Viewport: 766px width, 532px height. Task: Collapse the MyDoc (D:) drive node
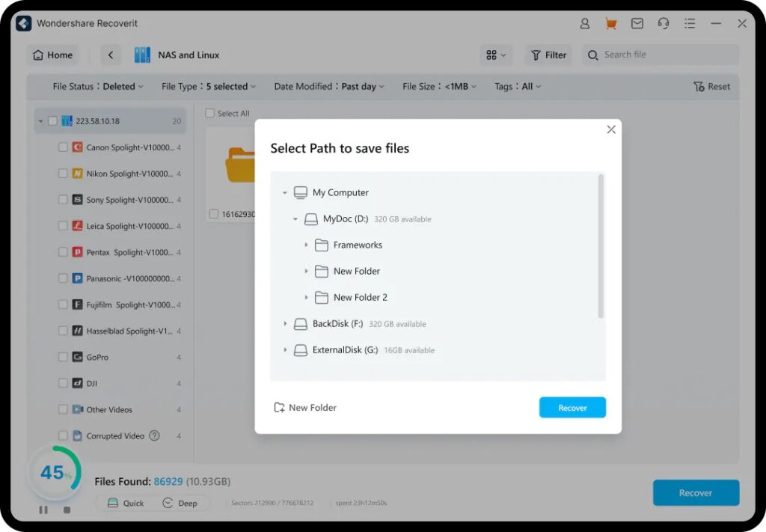tap(295, 218)
